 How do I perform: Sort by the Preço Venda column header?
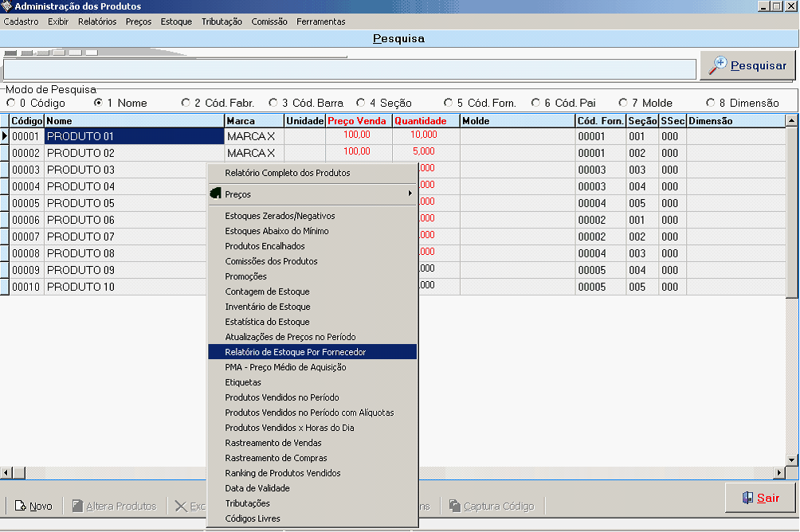pyautogui.click(x=357, y=121)
